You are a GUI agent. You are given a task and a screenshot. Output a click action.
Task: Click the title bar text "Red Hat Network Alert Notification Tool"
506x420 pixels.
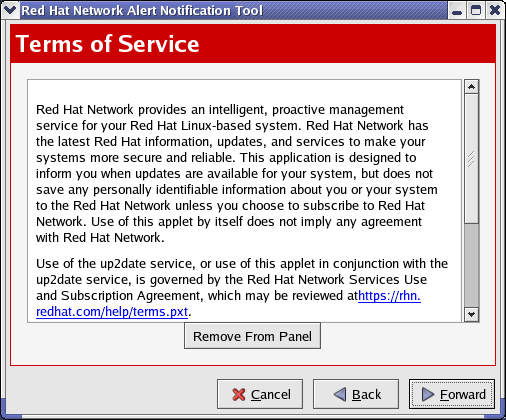pyautogui.click(x=142, y=10)
